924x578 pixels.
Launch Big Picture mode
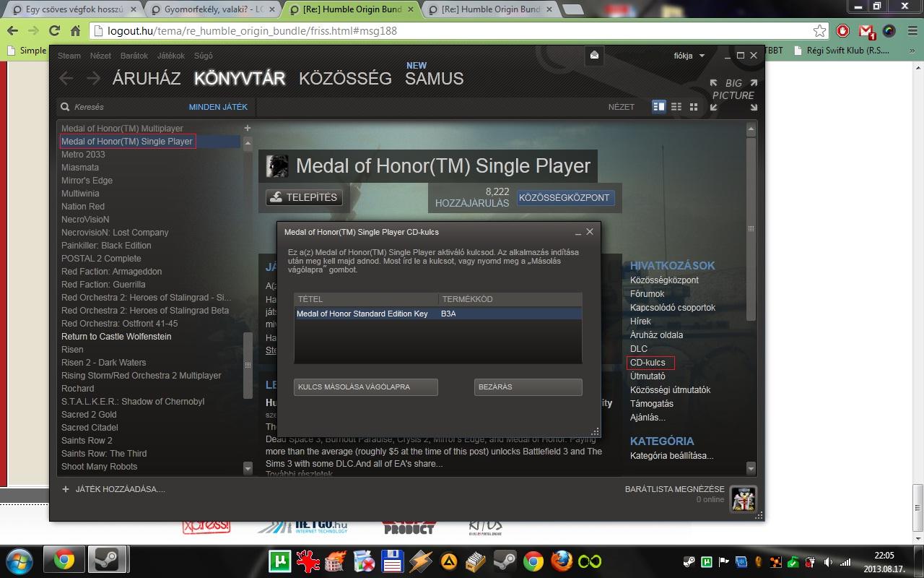click(x=733, y=95)
